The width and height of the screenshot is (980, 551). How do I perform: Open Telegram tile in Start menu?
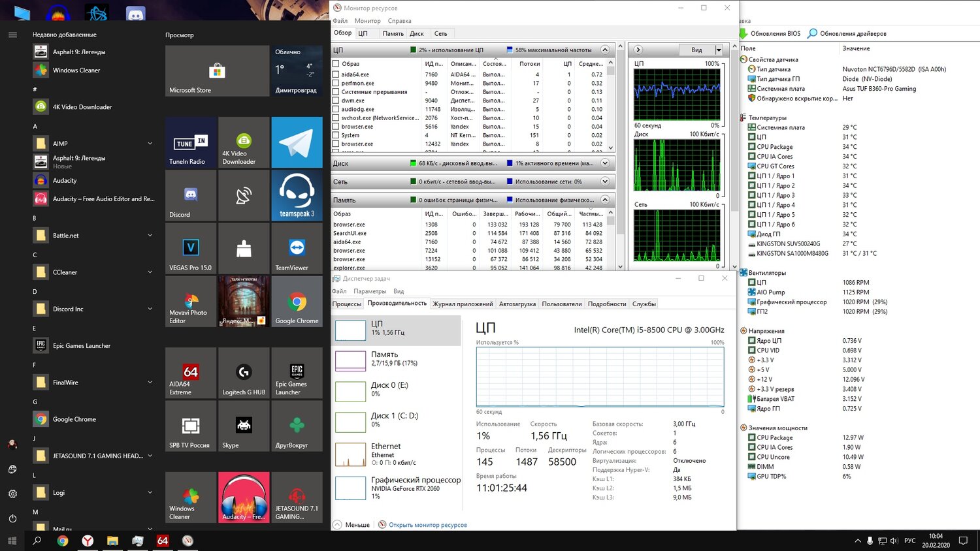coord(297,142)
